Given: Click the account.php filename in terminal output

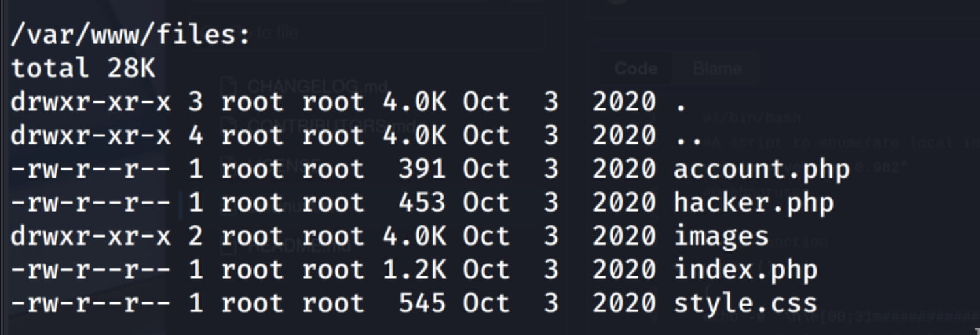Looking at the screenshot, I should [x=761, y=169].
